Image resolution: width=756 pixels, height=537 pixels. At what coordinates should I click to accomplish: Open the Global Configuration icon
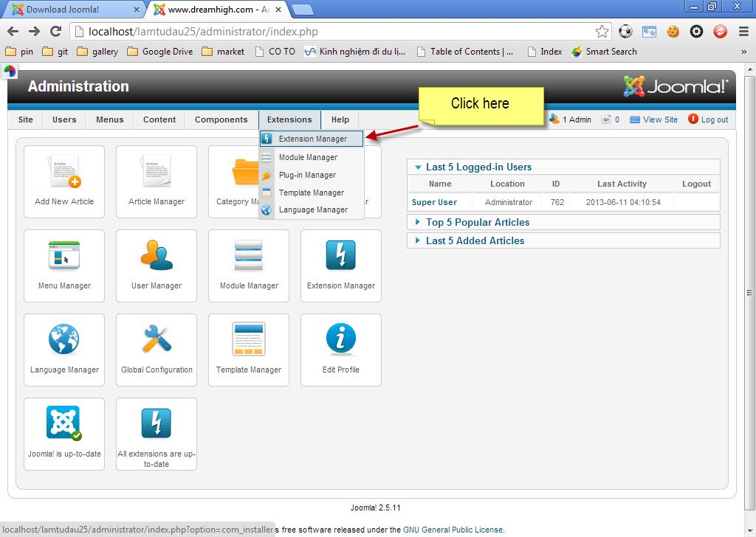[156, 349]
